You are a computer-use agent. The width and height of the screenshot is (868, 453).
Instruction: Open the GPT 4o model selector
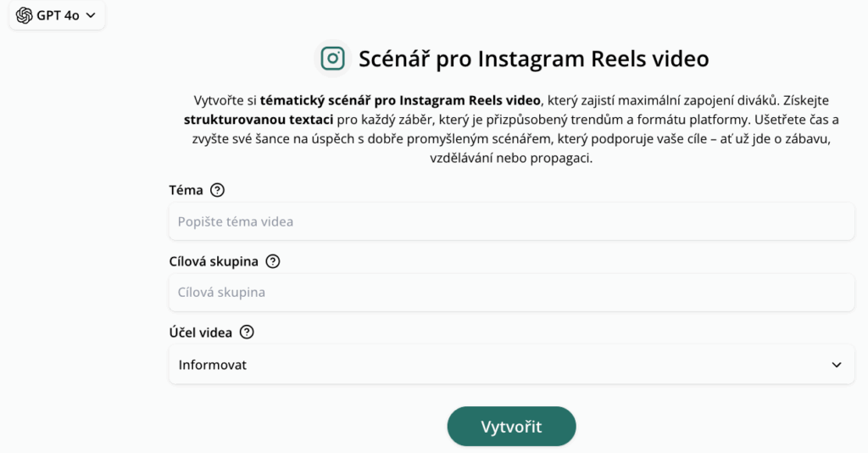57,15
